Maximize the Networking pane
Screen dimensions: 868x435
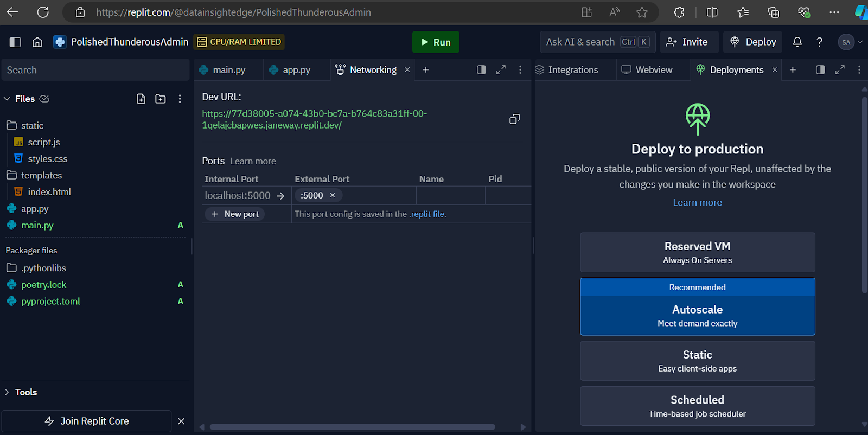click(x=501, y=70)
